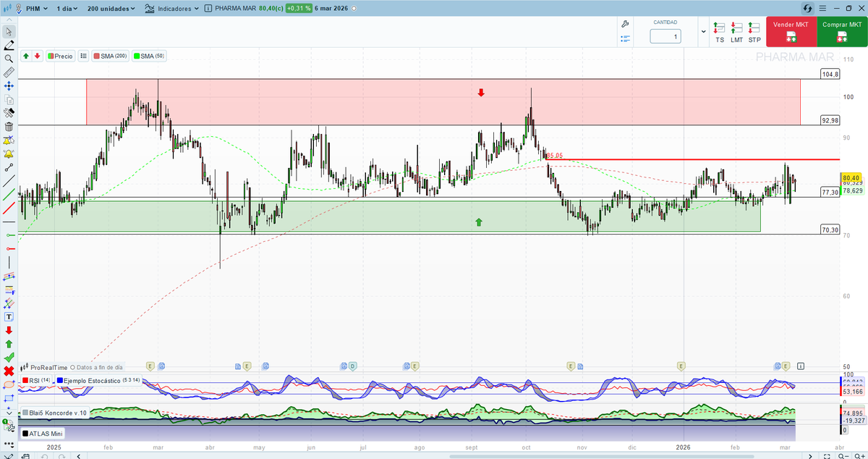Screen dimensions: 868x459
Task: Open the trading wrench settings icon
Action: tap(626, 24)
